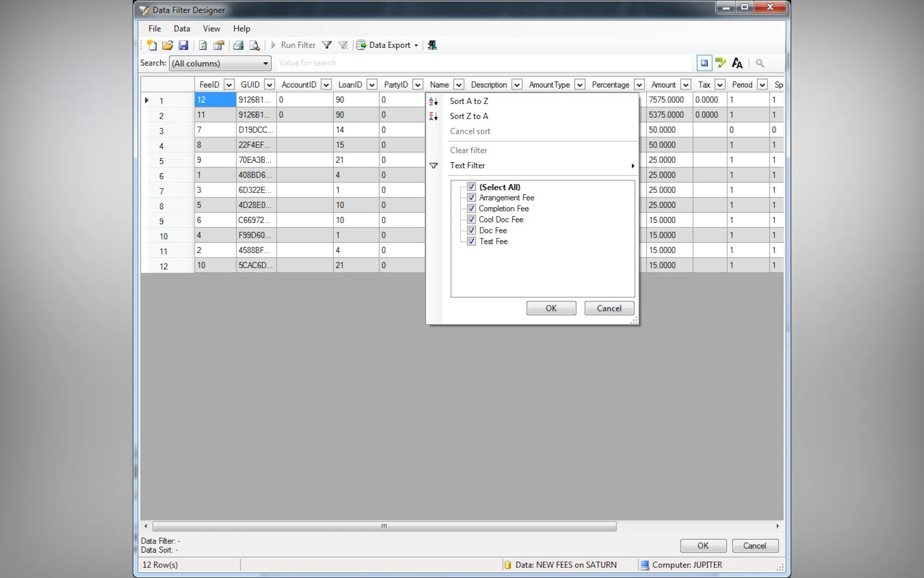Click the new document toolbar icon

point(152,45)
